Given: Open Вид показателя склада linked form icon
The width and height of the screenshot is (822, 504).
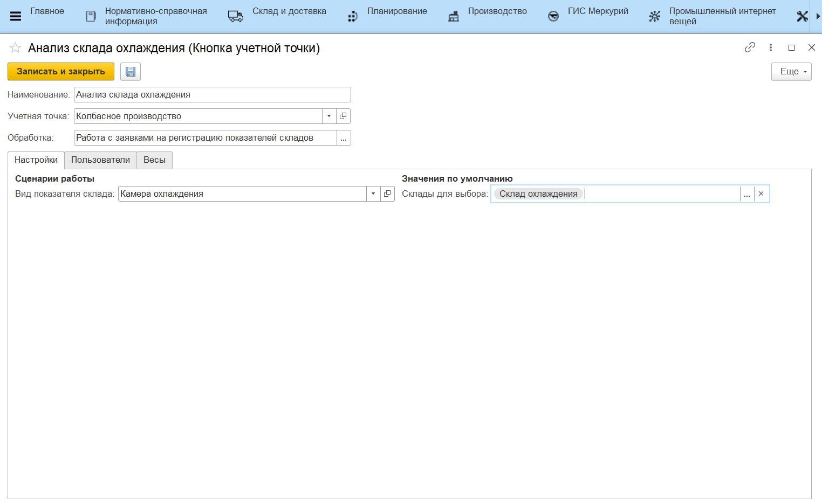Looking at the screenshot, I should 387,194.
